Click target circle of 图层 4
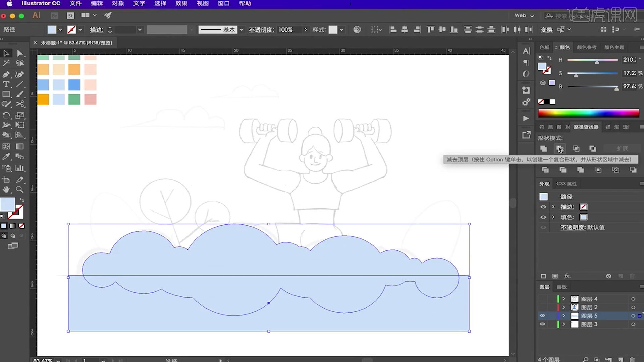644x362 pixels. point(633,299)
